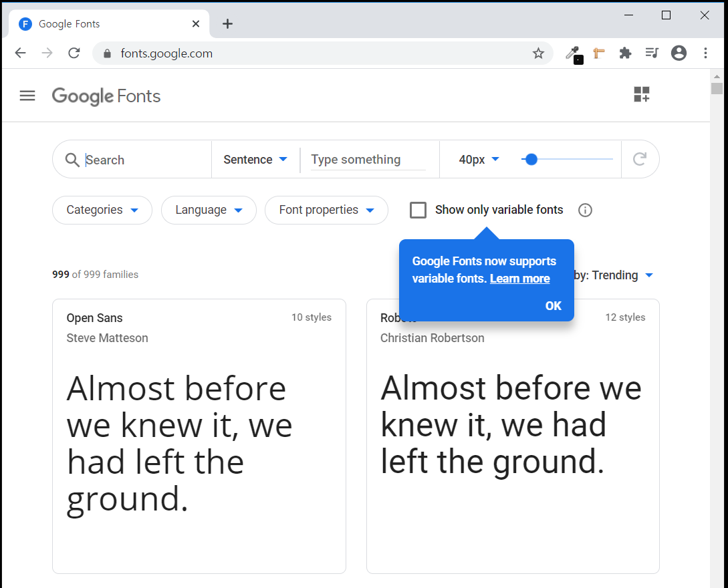Click the 10 styles label
The width and height of the screenshot is (728, 588).
tap(311, 317)
